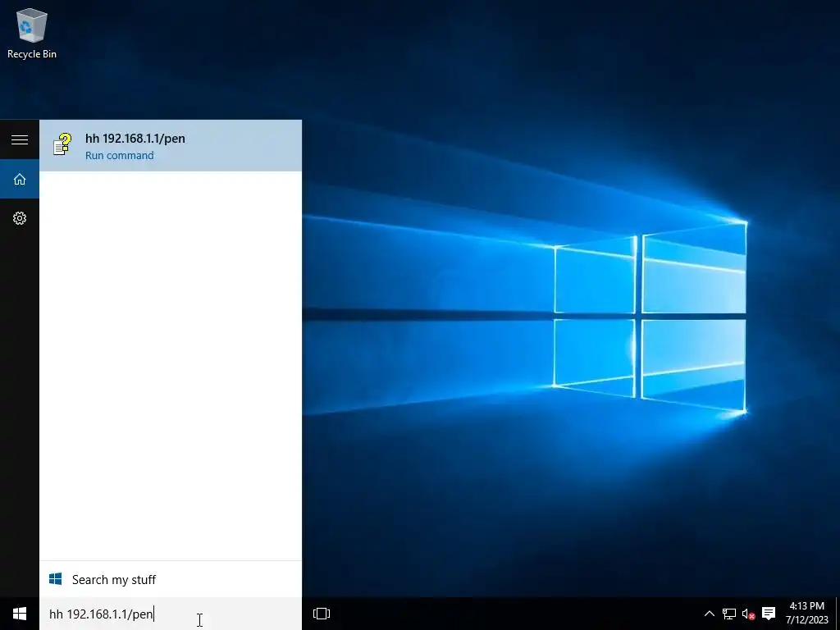The width and height of the screenshot is (840, 630).
Task: Open network status tray icon
Action: click(728, 614)
